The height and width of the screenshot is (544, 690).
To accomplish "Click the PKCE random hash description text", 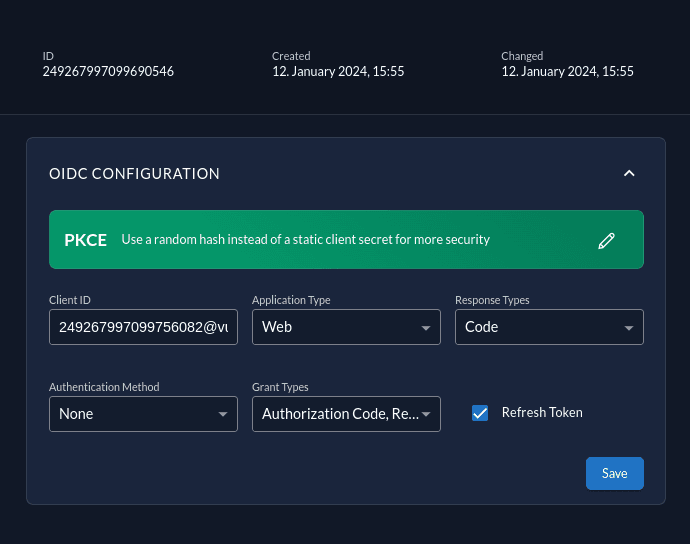I will click(305, 240).
